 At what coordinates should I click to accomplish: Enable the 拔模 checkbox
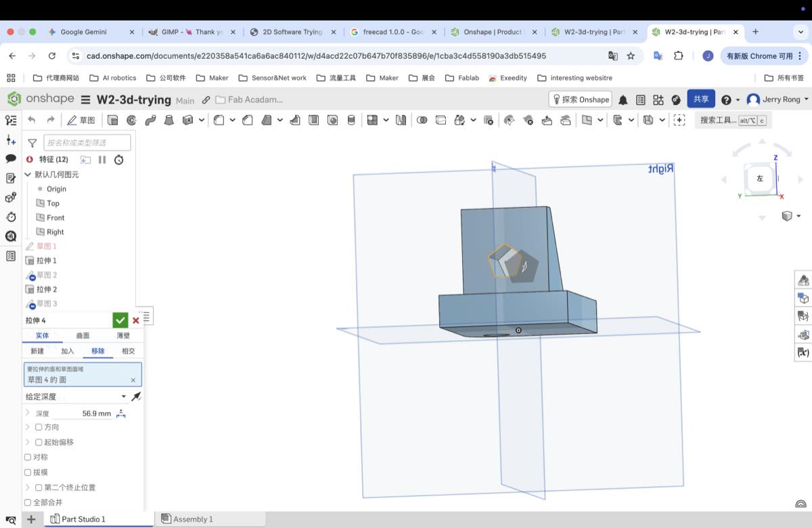28,472
